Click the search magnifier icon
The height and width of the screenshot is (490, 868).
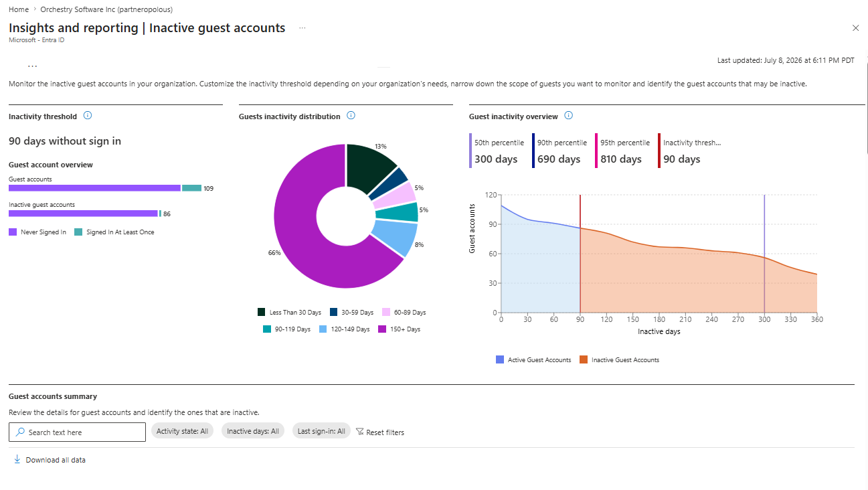click(20, 432)
